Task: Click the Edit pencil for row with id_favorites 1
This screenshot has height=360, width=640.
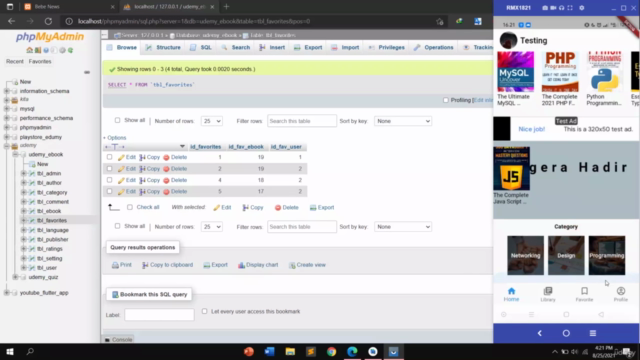Action: 121,157
